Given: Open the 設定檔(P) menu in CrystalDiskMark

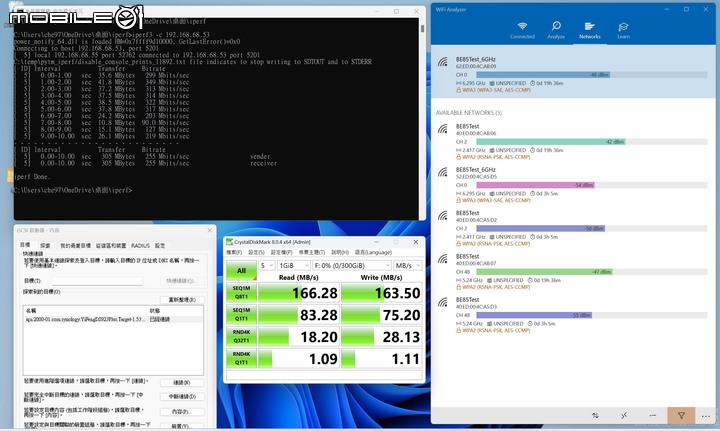Looking at the screenshot, I should coord(281,252).
